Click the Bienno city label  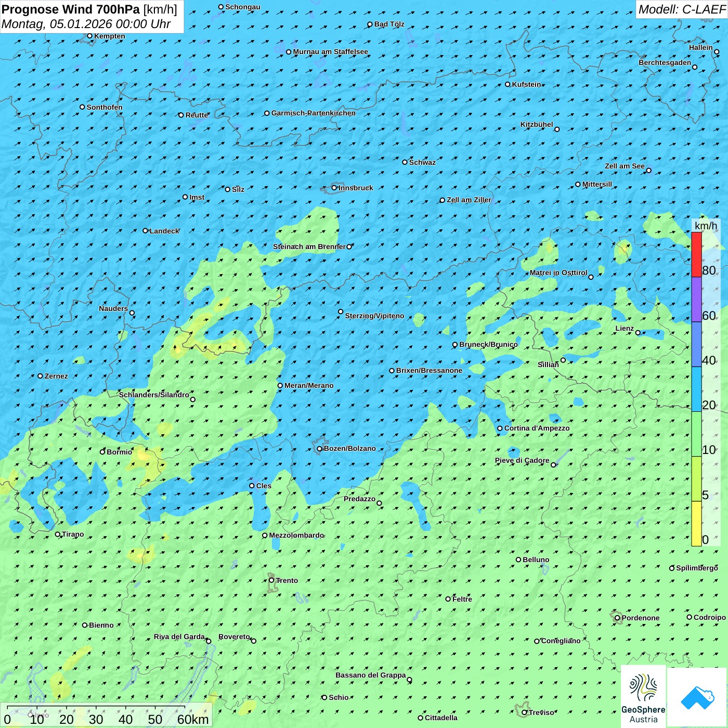(101, 625)
